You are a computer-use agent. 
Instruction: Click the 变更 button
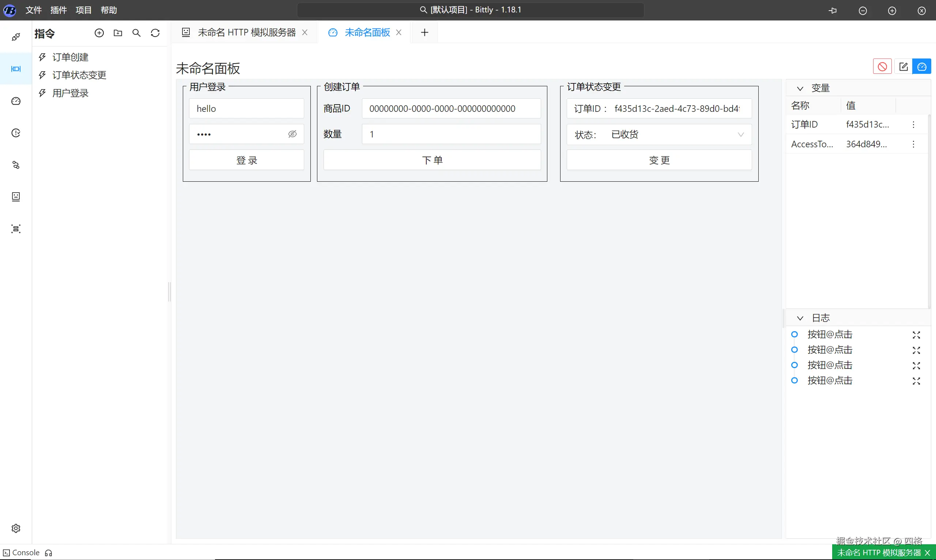tap(659, 160)
